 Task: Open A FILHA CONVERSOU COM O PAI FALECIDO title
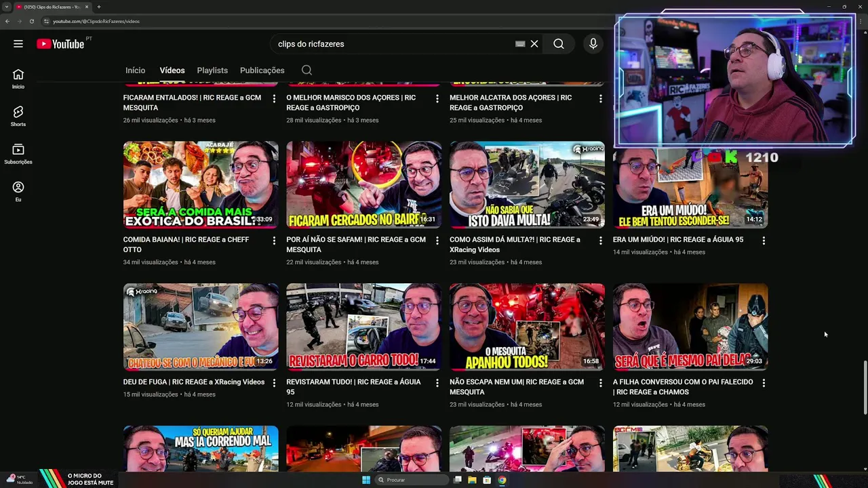683,387
